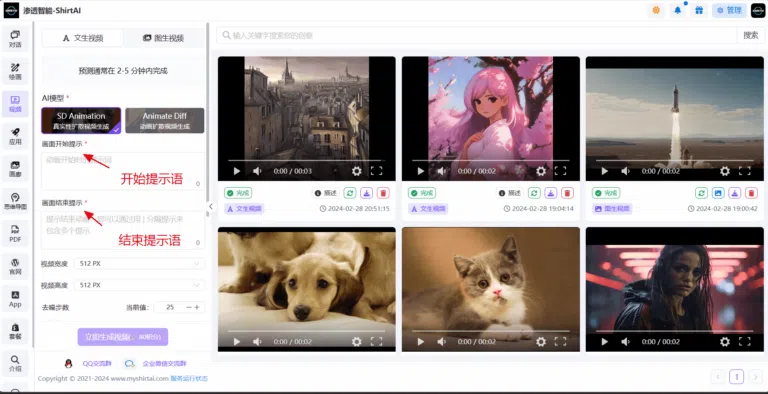Viewport: 768px width, 394px height.
Task: Open the App download section in sidebar
Action: point(15,298)
